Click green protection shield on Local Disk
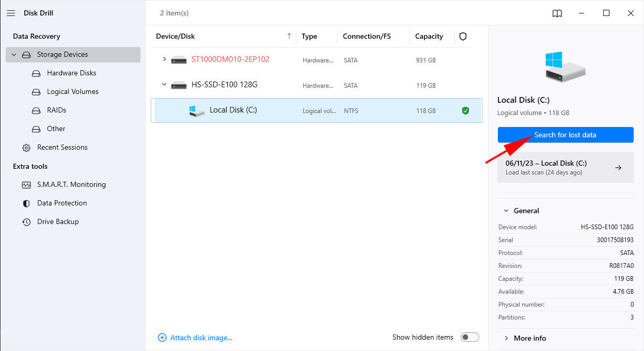Viewport: 644px width, 351px height. click(x=465, y=110)
